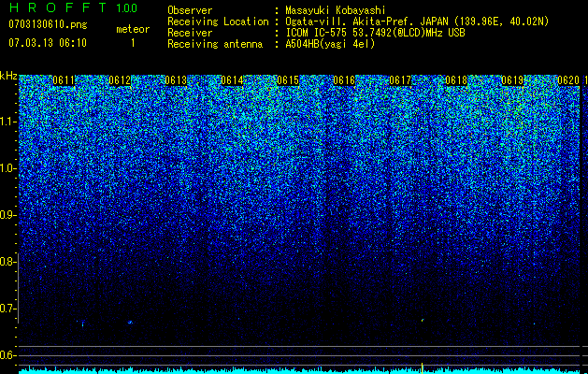Click the meteor echo dot below the 0612 marker
This screenshot has height=374, width=588.
[x=130, y=323]
